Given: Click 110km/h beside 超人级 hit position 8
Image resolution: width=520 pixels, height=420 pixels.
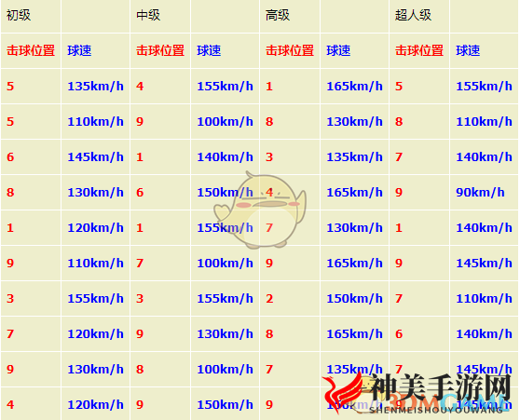Looking at the screenshot, I should 485,122.
